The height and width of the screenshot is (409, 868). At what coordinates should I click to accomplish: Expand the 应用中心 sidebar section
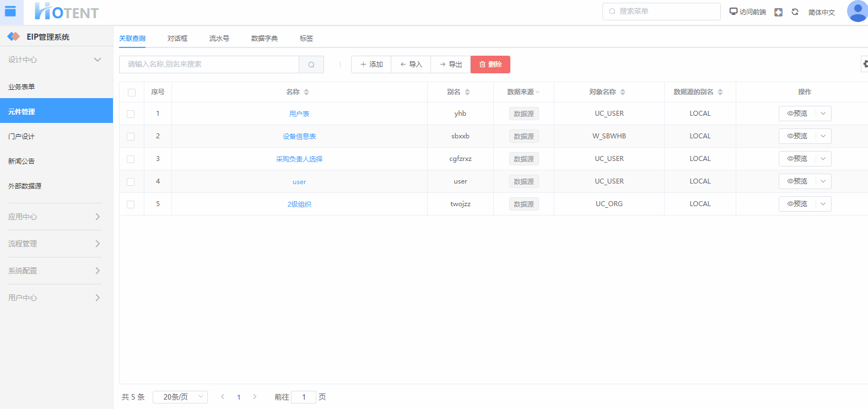click(54, 217)
